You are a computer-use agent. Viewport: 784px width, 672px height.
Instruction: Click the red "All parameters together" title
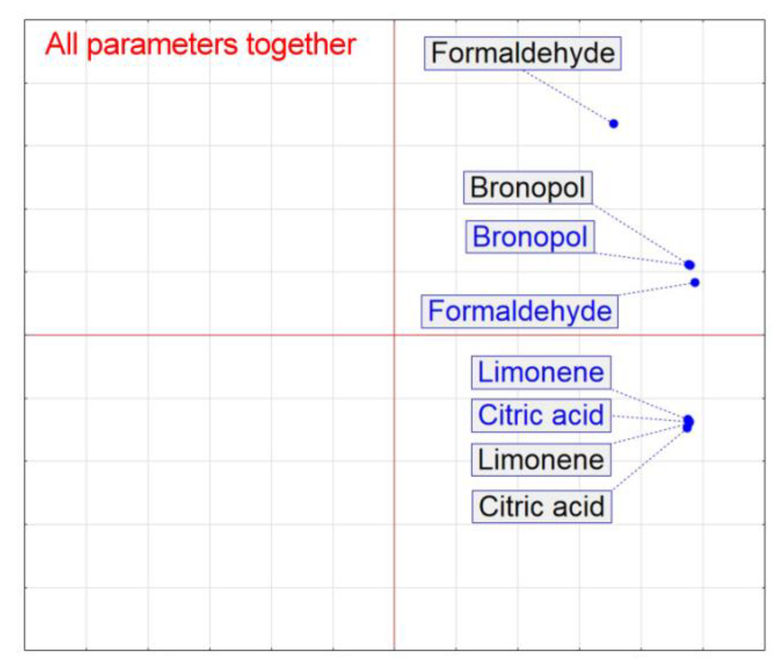[200, 44]
